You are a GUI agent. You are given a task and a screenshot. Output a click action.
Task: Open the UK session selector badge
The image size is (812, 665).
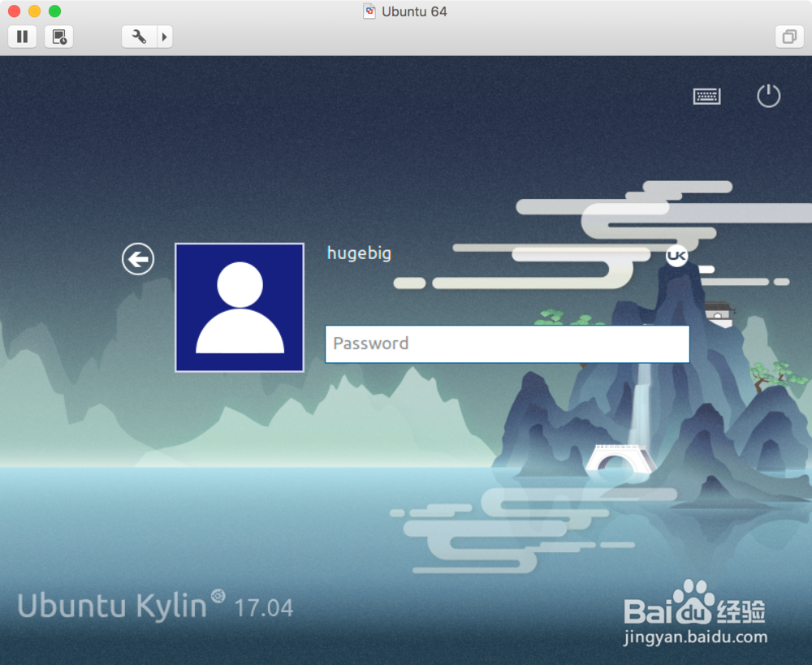[x=677, y=255]
